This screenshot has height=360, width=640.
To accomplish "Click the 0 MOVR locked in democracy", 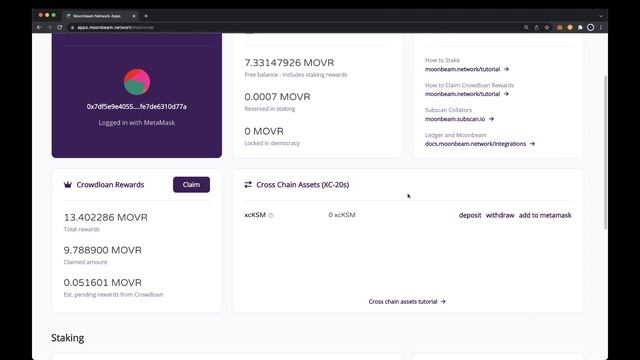I will [x=264, y=131].
